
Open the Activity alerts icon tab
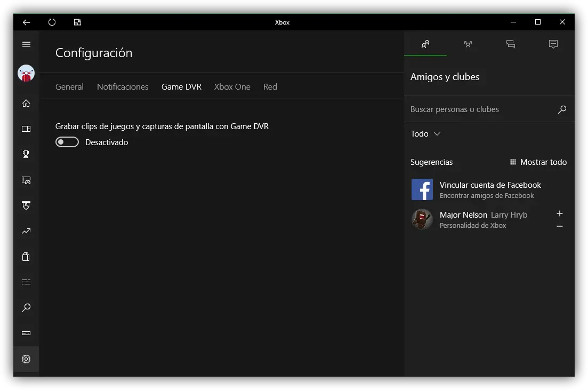[553, 44]
